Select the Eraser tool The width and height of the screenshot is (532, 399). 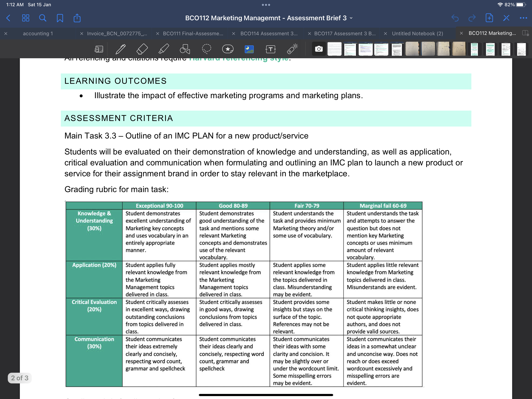pos(142,49)
